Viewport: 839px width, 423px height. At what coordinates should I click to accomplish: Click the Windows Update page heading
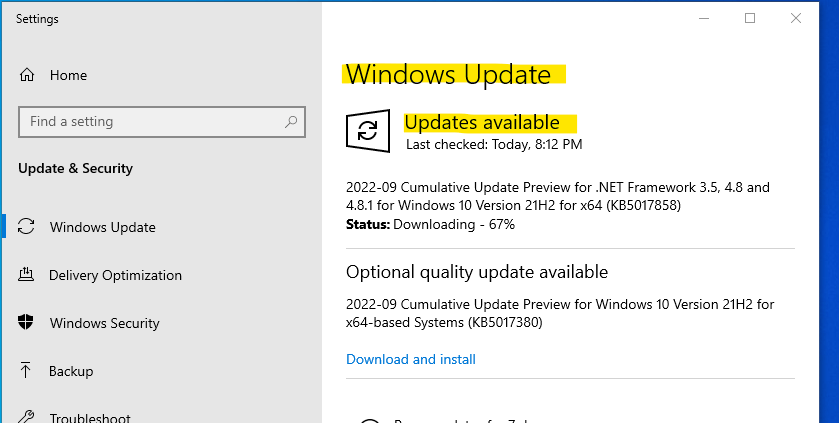448,75
